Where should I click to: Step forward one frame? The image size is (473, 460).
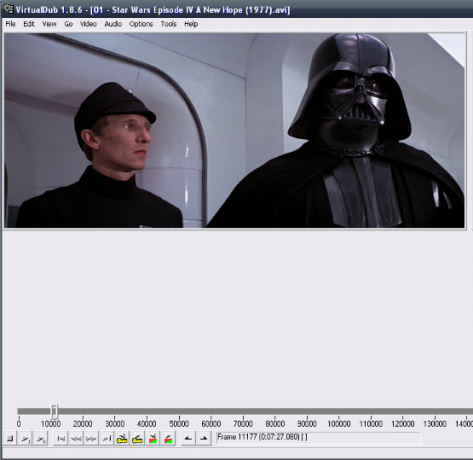(x=91, y=439)
